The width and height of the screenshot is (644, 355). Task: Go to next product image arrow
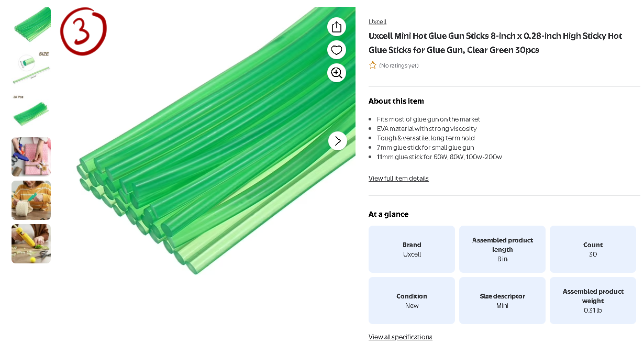point(338,141)
